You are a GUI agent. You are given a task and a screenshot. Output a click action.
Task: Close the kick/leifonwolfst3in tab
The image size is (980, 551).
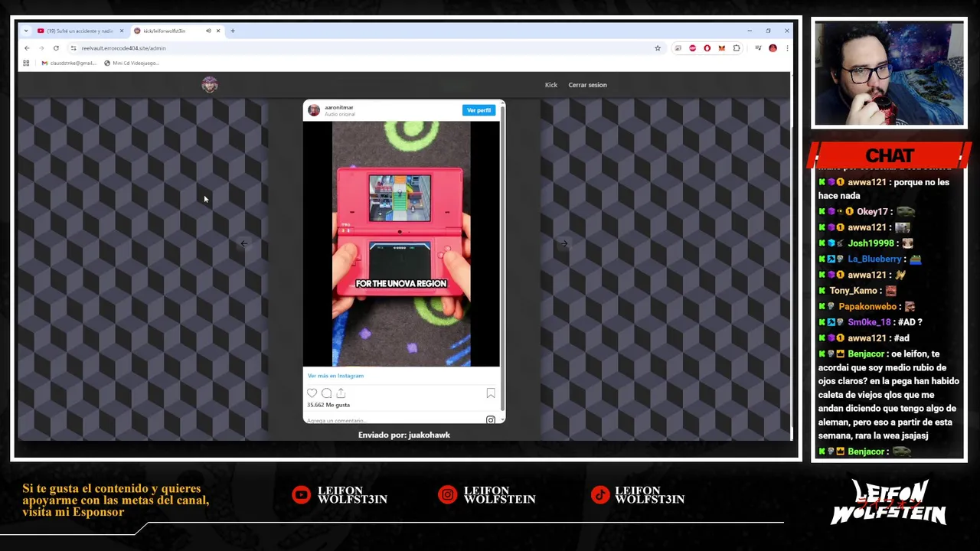click(218, 31)
